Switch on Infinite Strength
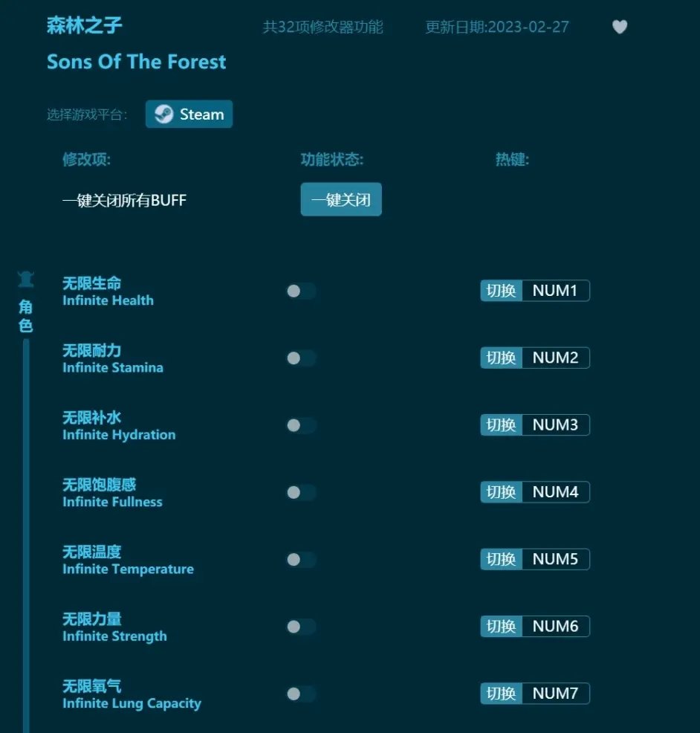The image size is (700, 733). [x=302, y=627]
